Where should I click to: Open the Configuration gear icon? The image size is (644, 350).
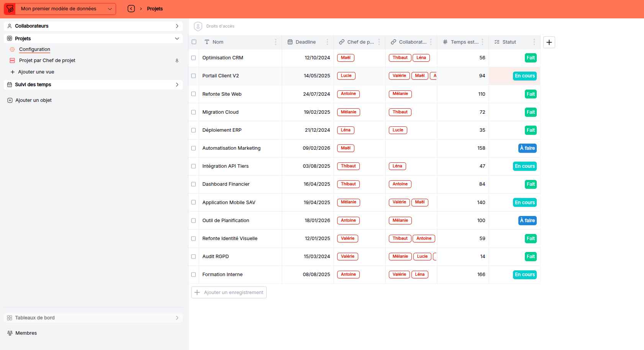[x=12, y=49]
